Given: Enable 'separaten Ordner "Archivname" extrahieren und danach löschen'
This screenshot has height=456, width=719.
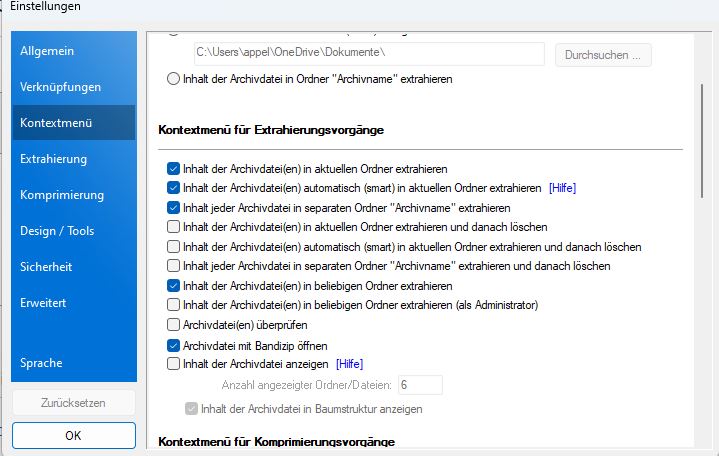Looking at the screenshot, I should pyautogui.click(x=173, y=266).
